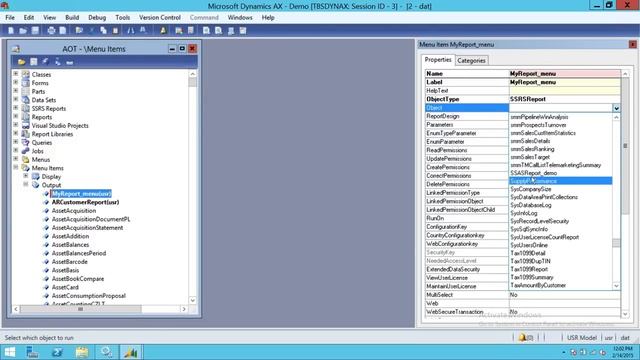The height and width of the screenshot is (360, 640).
Task: Click the Paste clipboard icon in main toolbar
Action: 116,31
